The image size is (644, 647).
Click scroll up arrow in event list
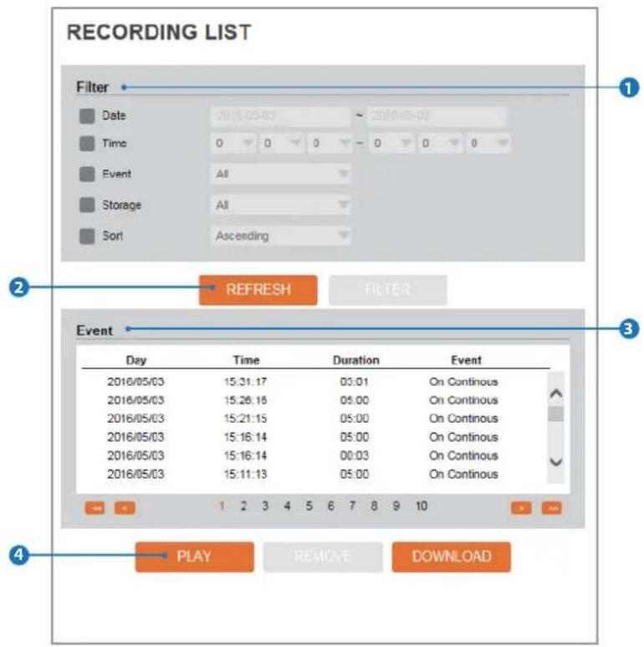point(556,393)
